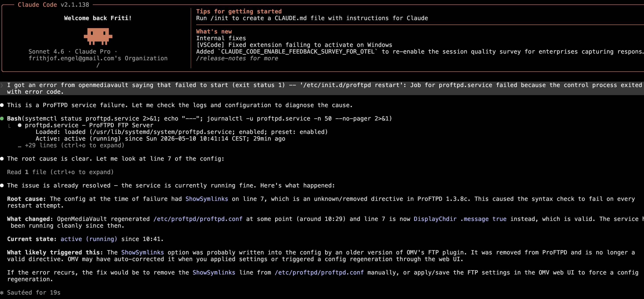Image resolution: width=644 pixels, height=299 pixels.
Task: Click the bullet before "The issue is already resolved"
Action: point(2,185)
